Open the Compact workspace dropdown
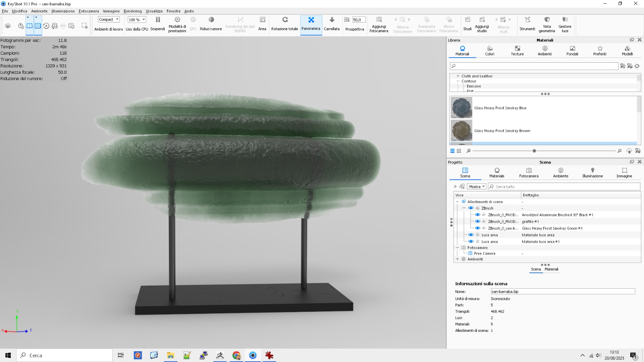Image resolution: width=644 pixels, height=362 pixels. (x=109, y=19)
